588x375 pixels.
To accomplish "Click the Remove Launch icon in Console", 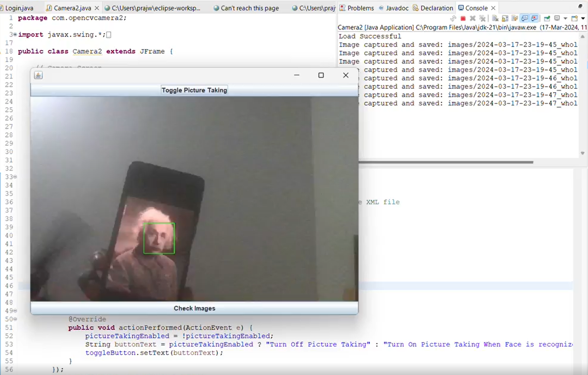I will pyautogui.click(x=473, y=18).
